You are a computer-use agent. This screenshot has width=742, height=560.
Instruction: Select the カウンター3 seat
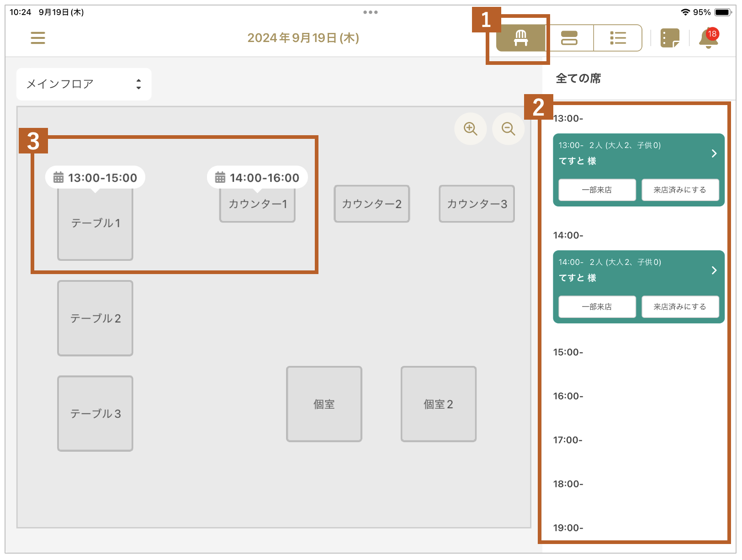(477, 204)
